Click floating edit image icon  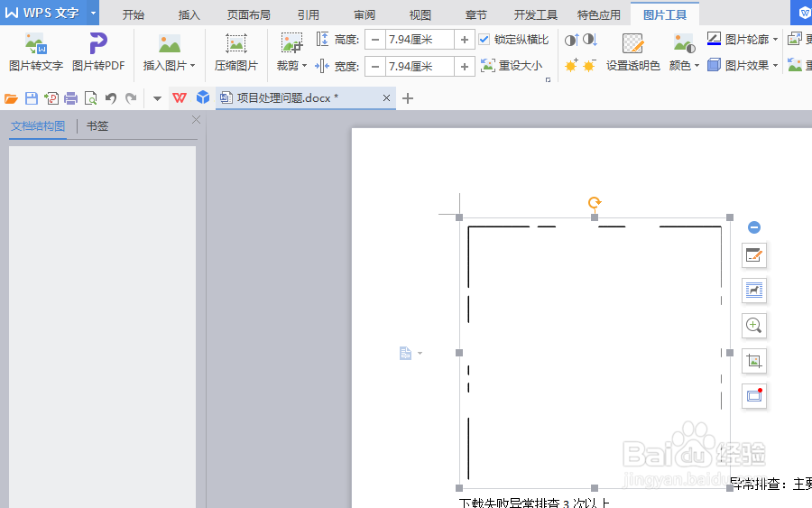(x=754, y=255)
